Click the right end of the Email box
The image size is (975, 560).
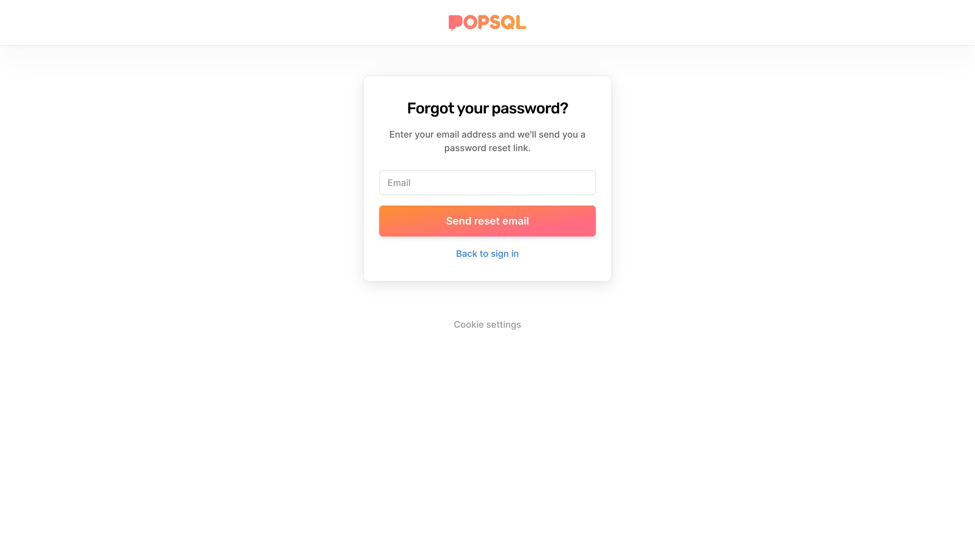click(581, 183)
